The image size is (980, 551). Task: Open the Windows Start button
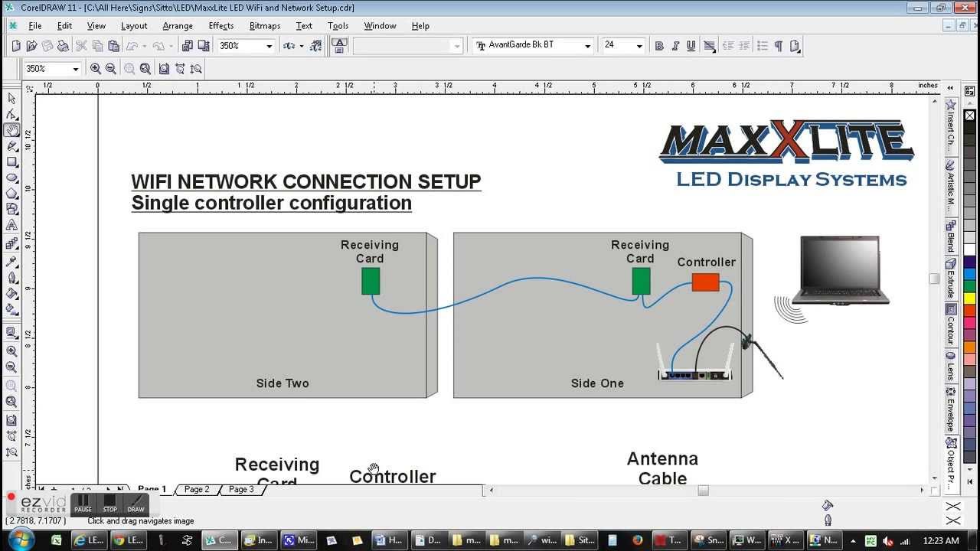click(20, 539)
